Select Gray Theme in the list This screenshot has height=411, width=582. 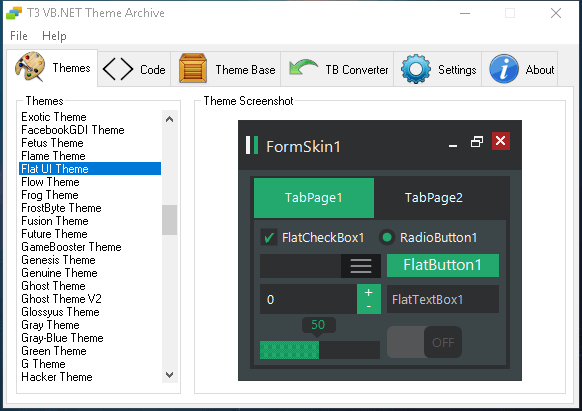pos(90,325)
